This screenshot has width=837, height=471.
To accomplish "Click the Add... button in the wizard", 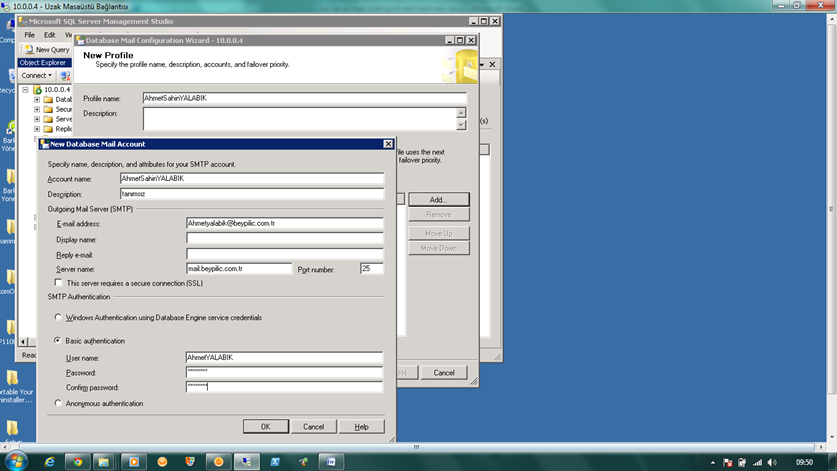I will 439,200.
